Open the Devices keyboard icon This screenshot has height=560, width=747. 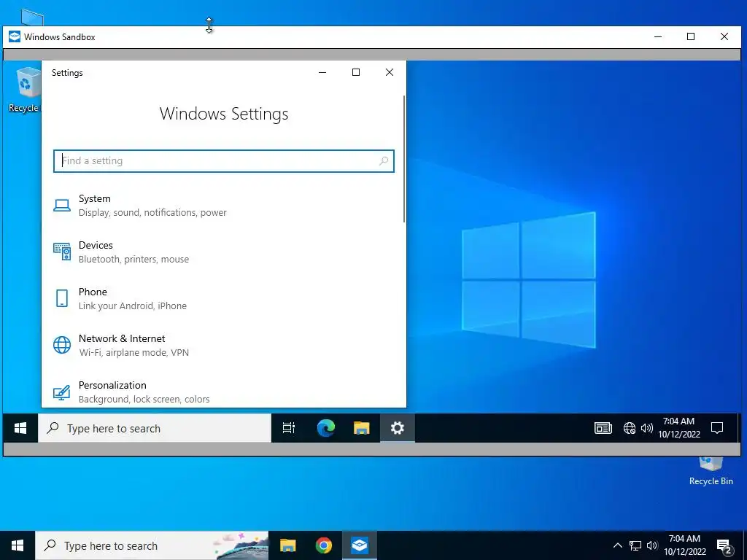point(62,252)
